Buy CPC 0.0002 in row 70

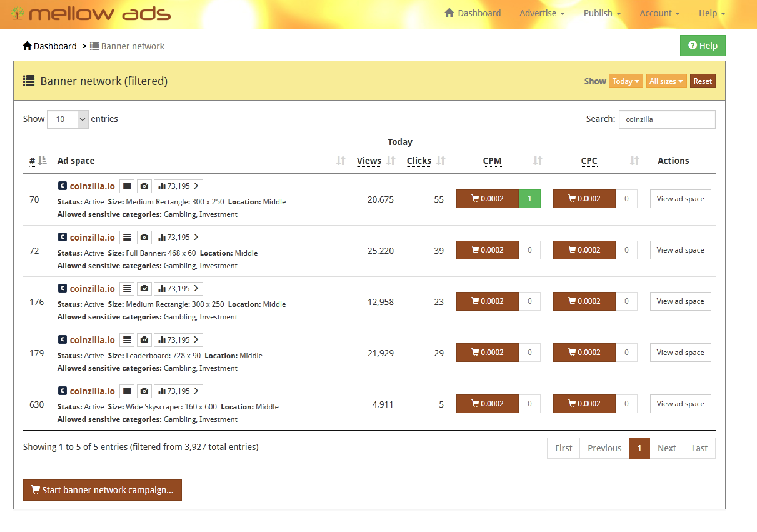coord(584,199)
